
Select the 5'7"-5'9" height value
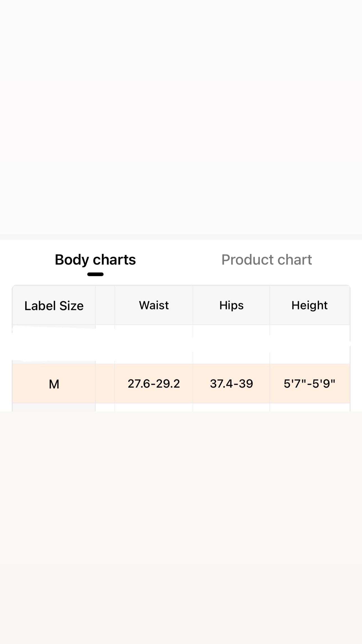(x=310, y=384)
